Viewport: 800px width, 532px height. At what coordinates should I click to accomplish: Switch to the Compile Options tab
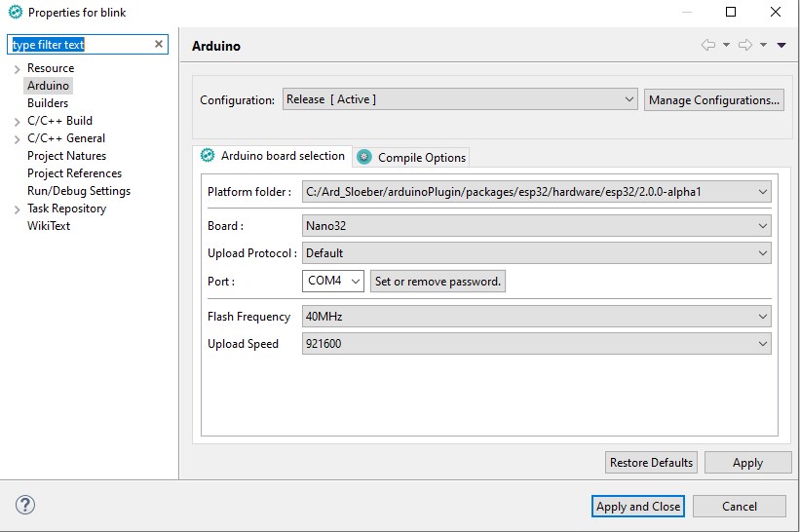pos(411,158)
